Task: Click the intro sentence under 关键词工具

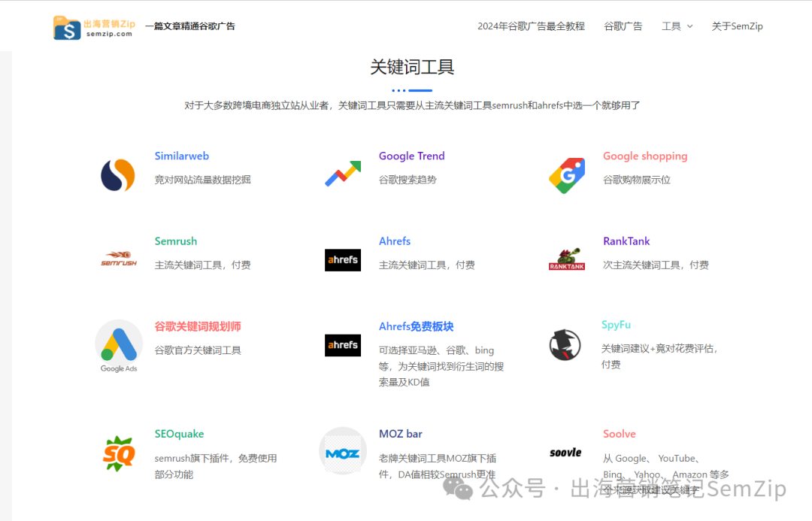Action: (412, 106)
